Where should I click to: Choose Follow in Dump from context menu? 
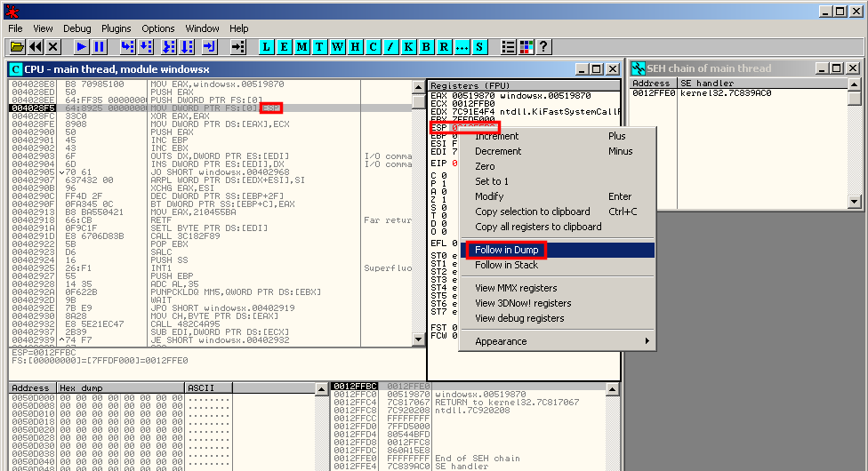(x=507, y=251)
